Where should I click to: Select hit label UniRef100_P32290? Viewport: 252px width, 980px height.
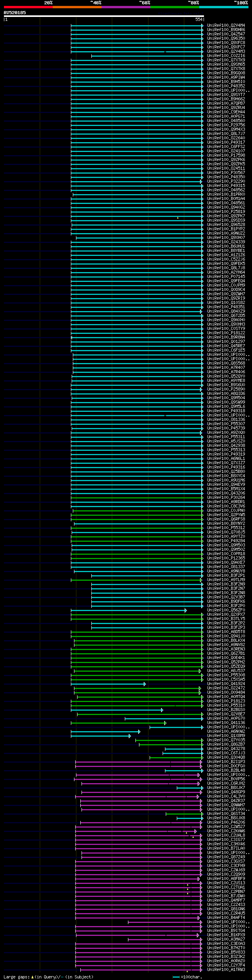[226, 182]
